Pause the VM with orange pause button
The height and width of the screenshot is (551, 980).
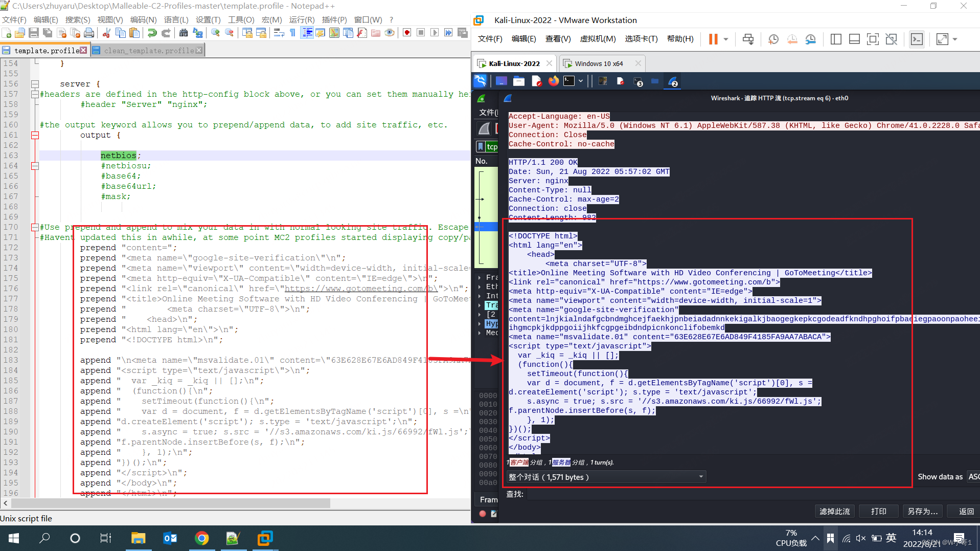(713, 39)
